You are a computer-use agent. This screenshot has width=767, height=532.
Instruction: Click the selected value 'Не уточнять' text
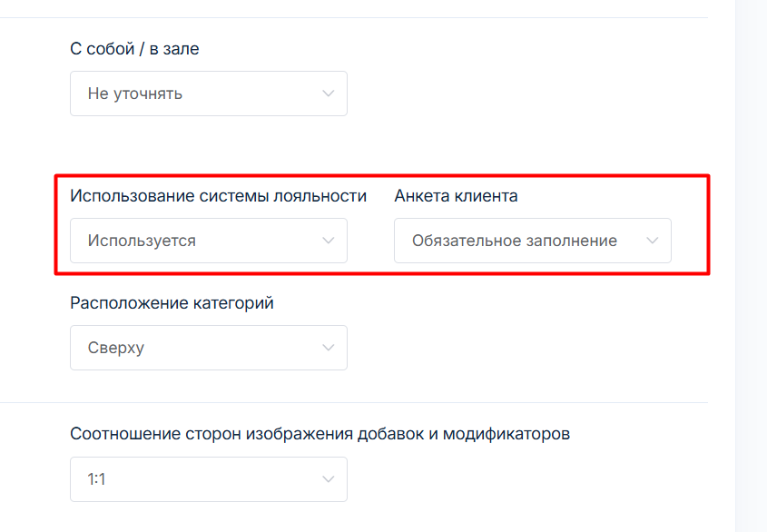pos(134,94)
